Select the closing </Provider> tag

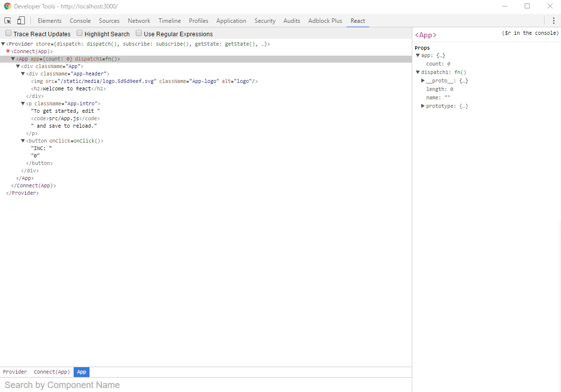[x=22, y=193]
